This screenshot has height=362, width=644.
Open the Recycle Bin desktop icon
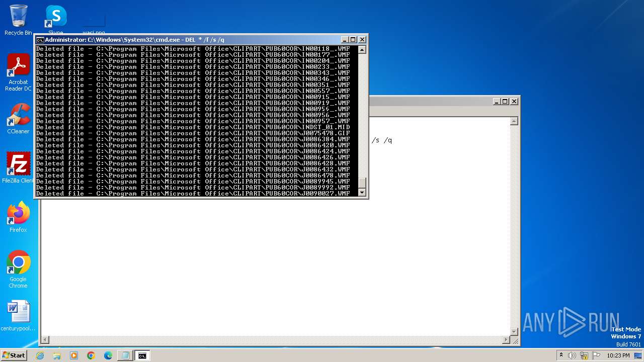tap(18, 20)
